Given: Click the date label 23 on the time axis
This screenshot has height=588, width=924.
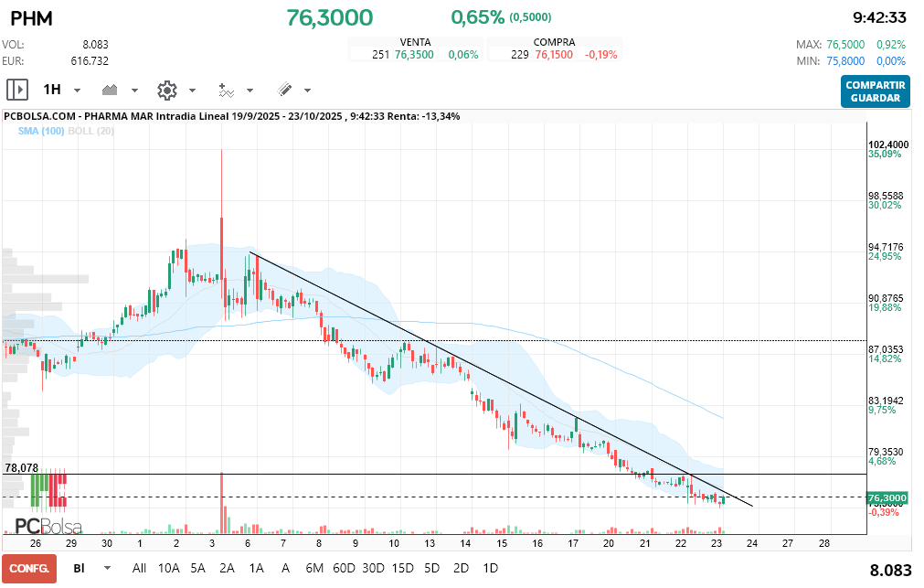Looking at the screenshot, I should tap(717, 543).
